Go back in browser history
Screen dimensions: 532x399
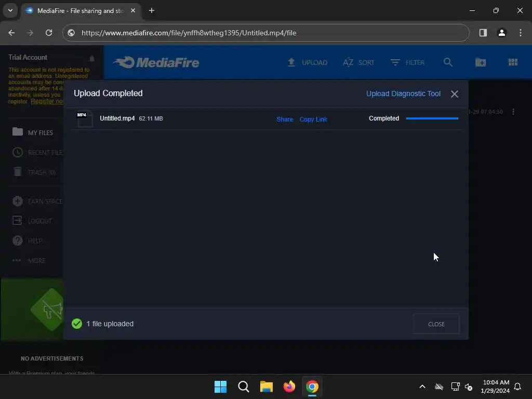(11, 33)
